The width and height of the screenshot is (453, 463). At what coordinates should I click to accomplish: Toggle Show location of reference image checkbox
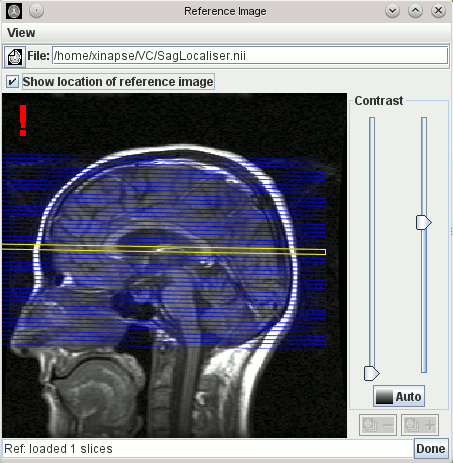tap(13, 81)
